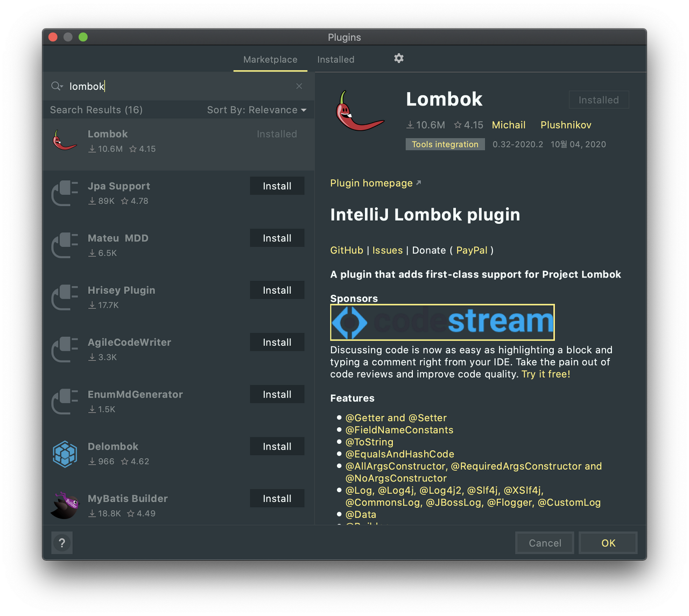Select the Hrisey Plugin result name

(x=121, y=291)
